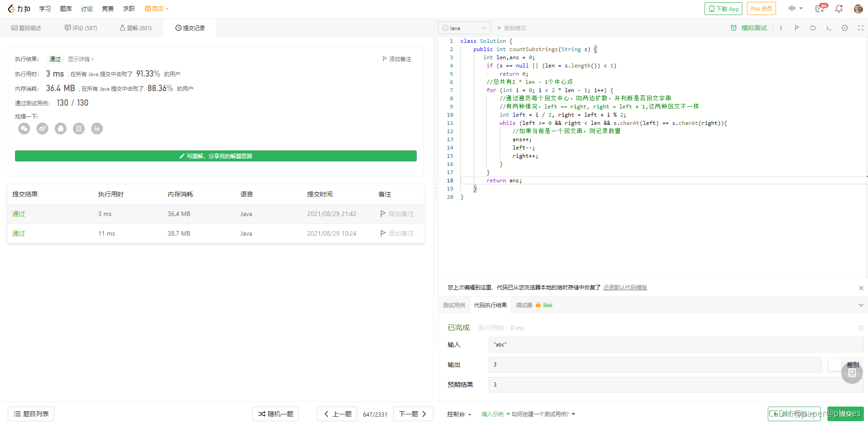868x423 pixels.
Task: Open the Java language dropdown
Action: point(464,28)
